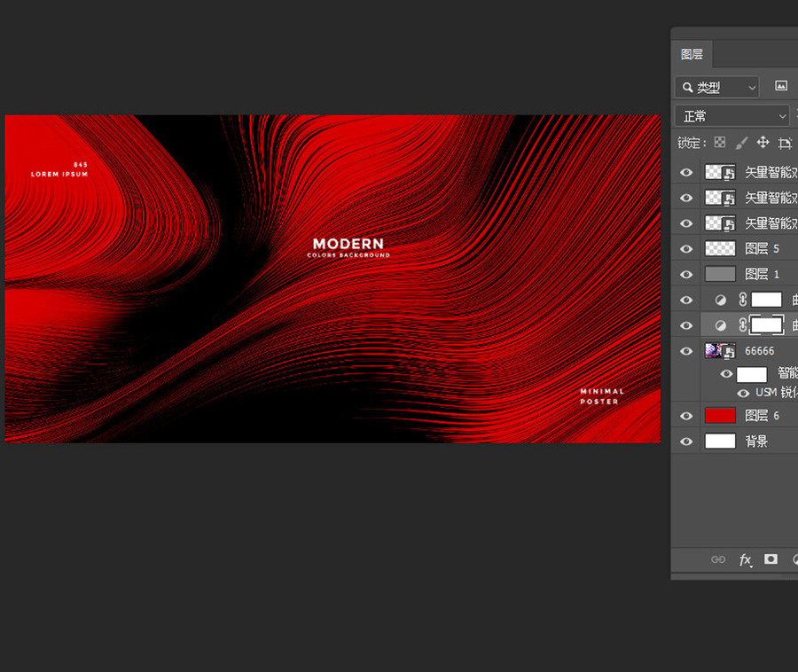This screenshot has height=672, width=798.
Task: Open the fx layer style menu
Action: coord(745,560)
